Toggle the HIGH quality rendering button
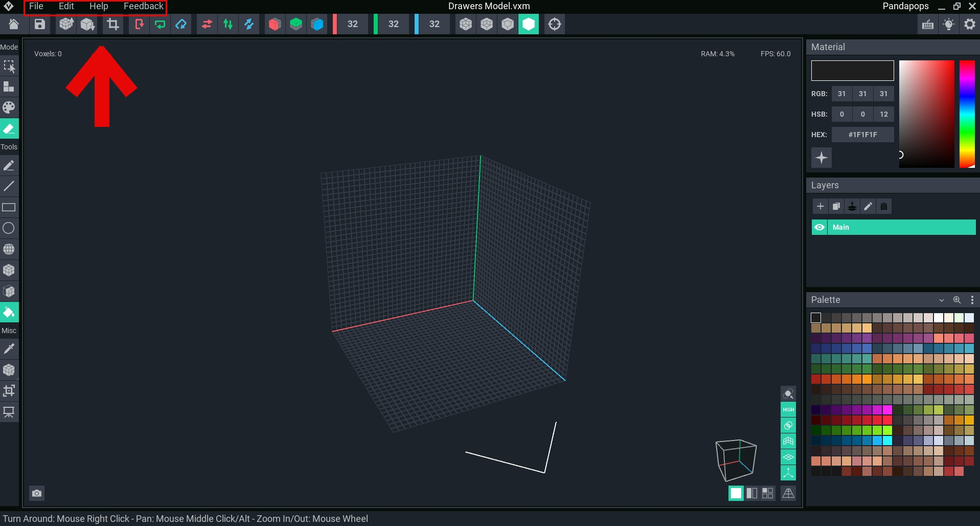The image size is (980, 526). tap(788, 409)
